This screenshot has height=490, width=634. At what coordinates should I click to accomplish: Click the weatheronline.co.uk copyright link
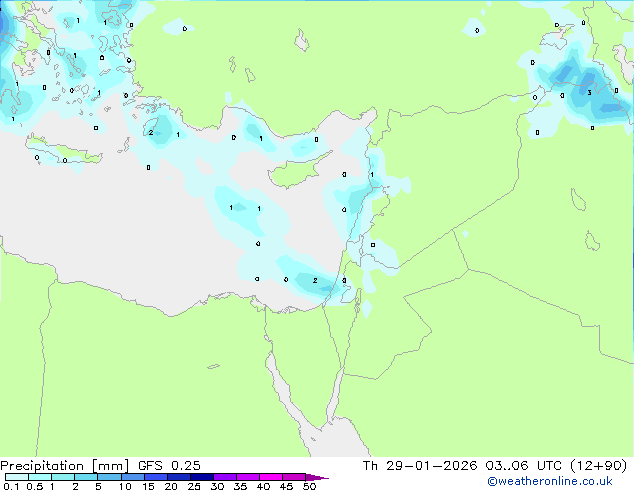[549, 481]
